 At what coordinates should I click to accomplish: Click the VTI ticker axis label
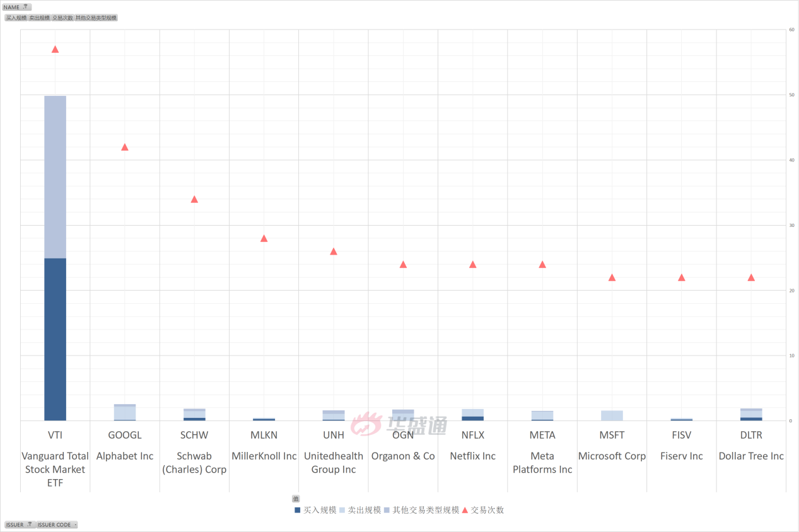(x=55, y=435)
